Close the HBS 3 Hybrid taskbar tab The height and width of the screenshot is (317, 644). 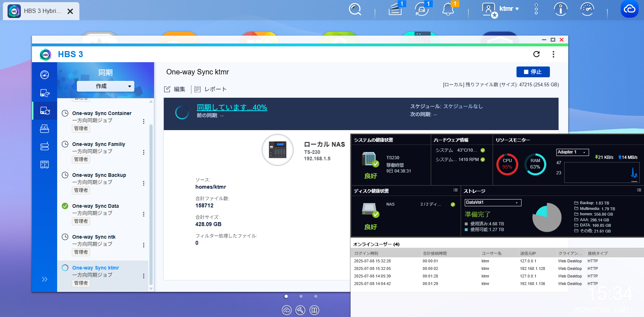pos(70,11)
